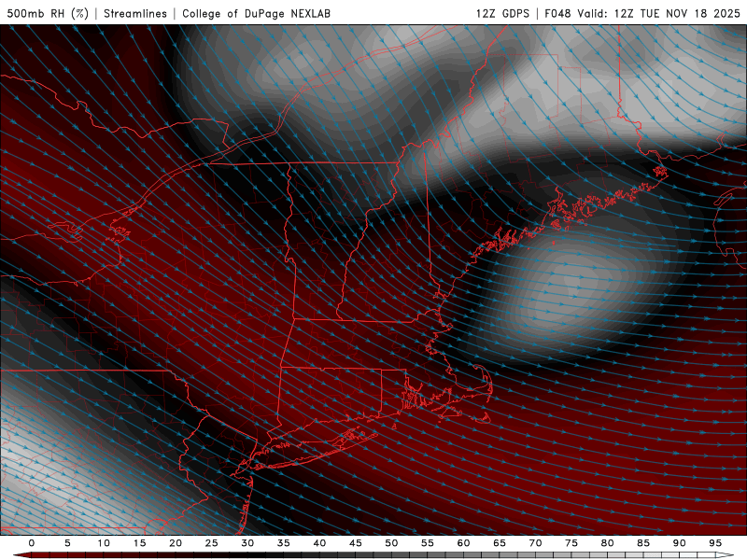
Task: Click the colorbar label '5'
Action: point(67,543)
